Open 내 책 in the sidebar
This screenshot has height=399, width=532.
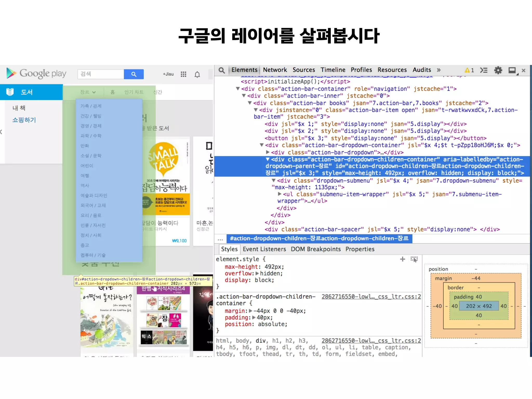[19, 108]
